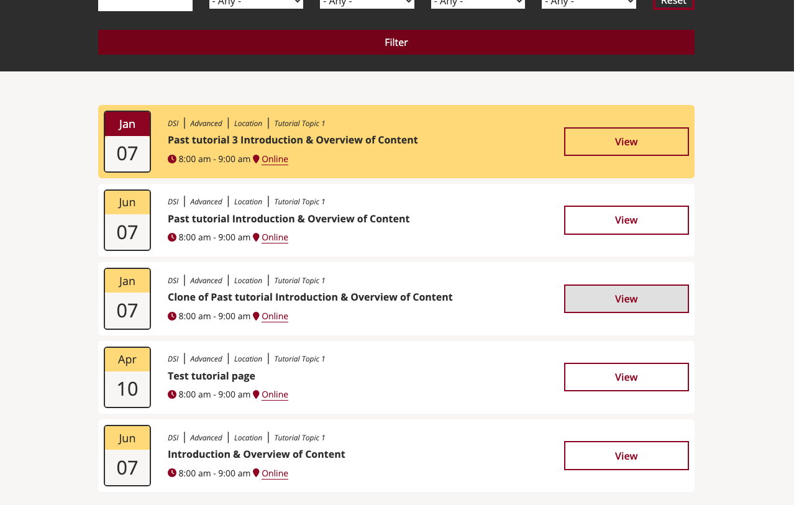The image size is (812, 505).
Task: Click the location pin under Introduction & Overview of Content
Action: [x=256, y=473]
